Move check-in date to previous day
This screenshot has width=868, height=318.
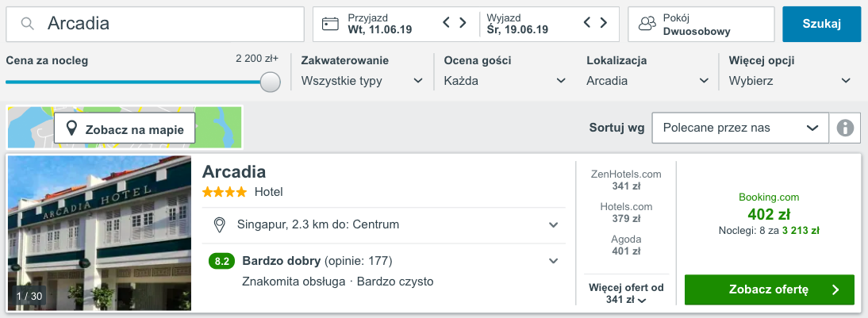point(447,23)
